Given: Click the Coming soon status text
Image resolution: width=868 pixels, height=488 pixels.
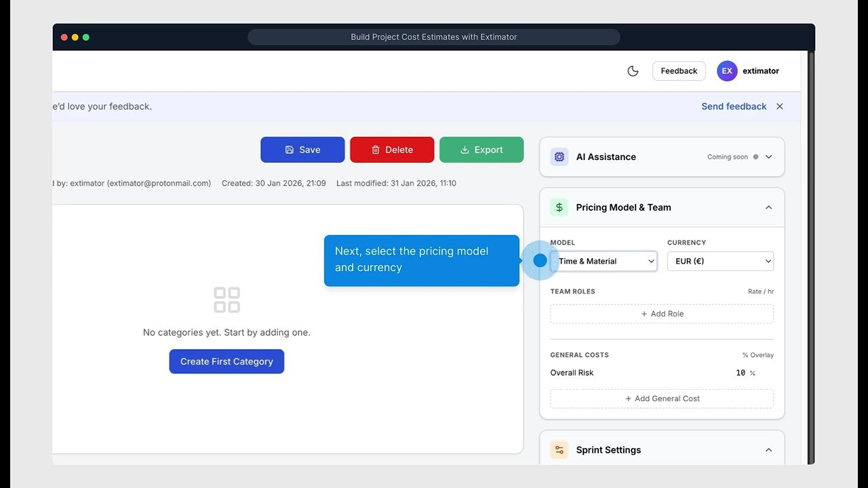Looking at the screenshot, I should pos(728,157).
